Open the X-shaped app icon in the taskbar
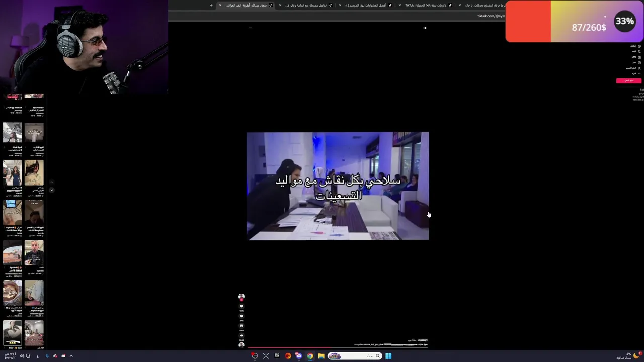 [266, 356]
